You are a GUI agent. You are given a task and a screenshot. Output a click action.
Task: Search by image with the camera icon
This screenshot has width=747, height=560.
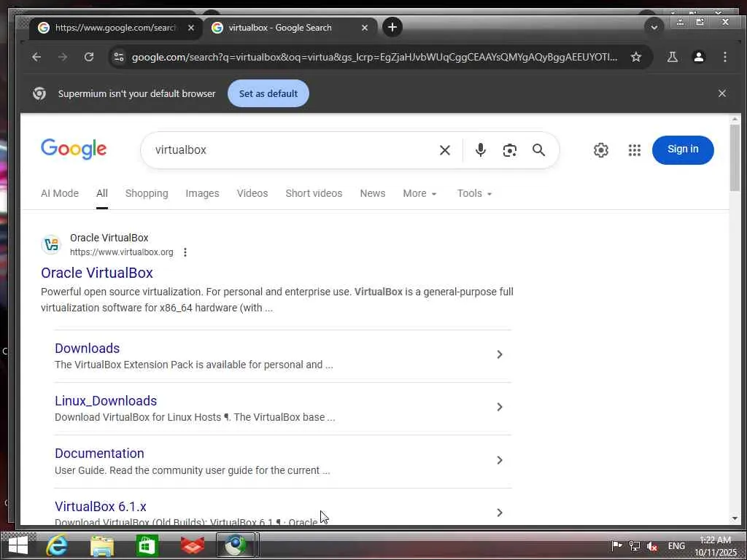pos(510,150)
